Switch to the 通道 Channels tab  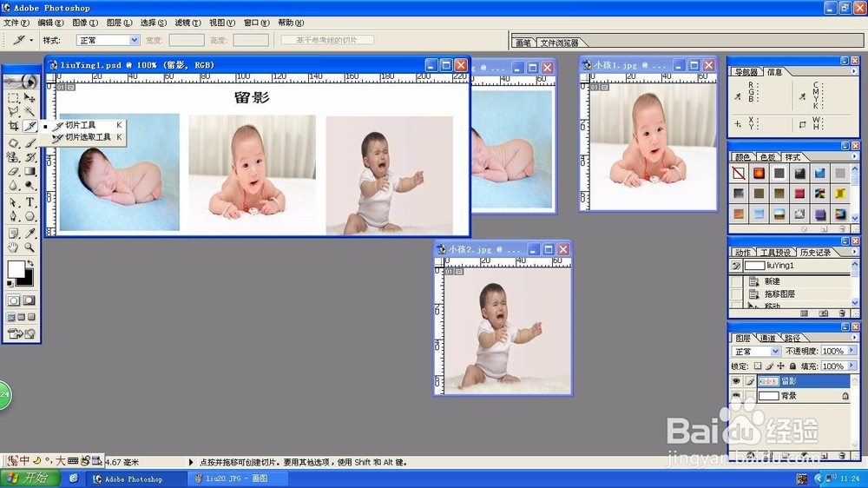pyautogui.click(x=767, y=338)
